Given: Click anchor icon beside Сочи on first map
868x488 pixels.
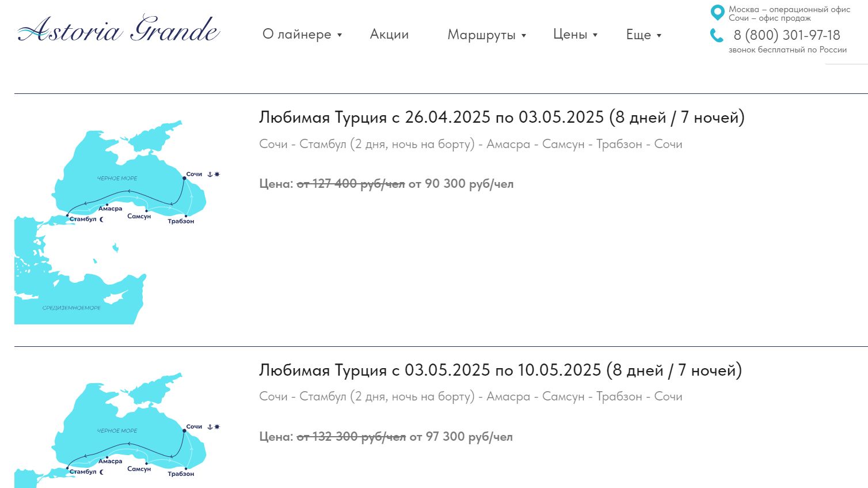Looking at the screenshot, I should [x=210, y=174].
